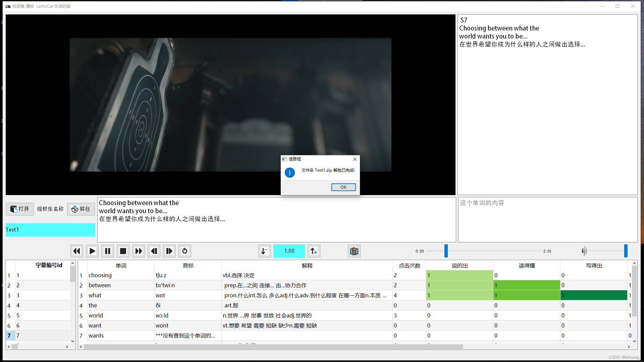Click the clipboard monitor icon
The image size is (644, 362).
point(354,251)
